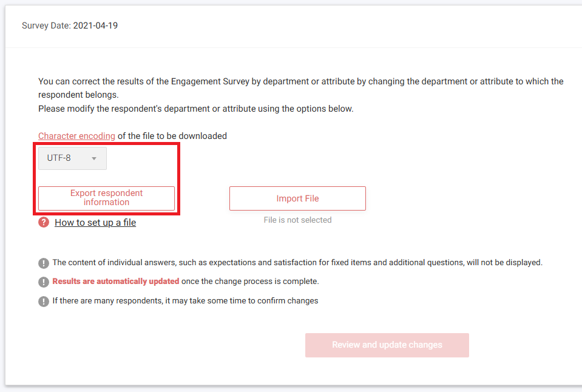Click Review and update changes button
582x392 pixels.
387,345
